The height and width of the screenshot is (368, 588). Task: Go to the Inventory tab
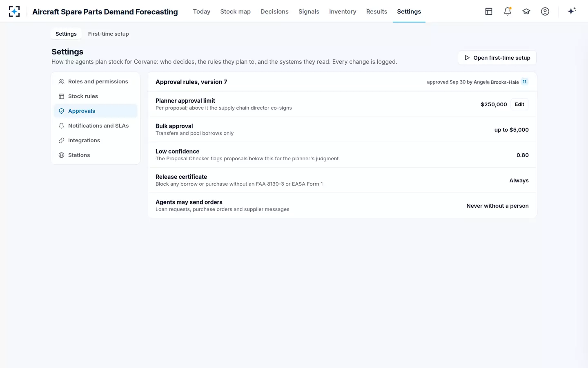[343, 11]
